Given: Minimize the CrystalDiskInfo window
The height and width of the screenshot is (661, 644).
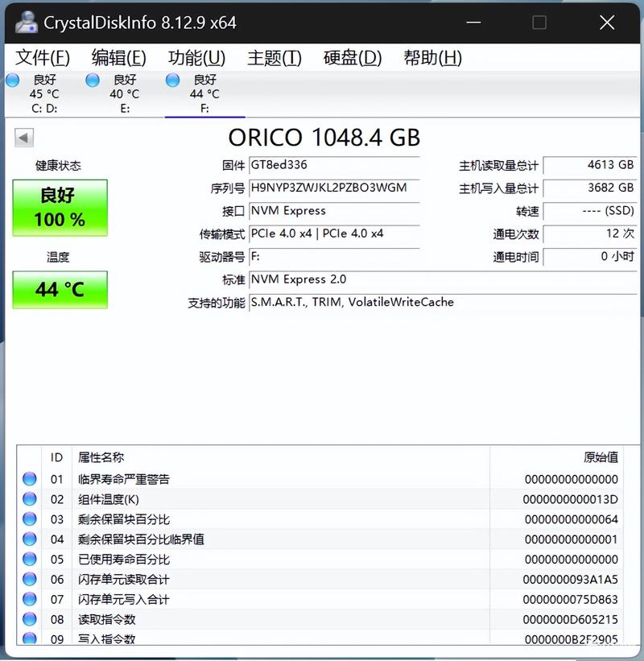Looking at the screenshot, I should tap(473, 23).
